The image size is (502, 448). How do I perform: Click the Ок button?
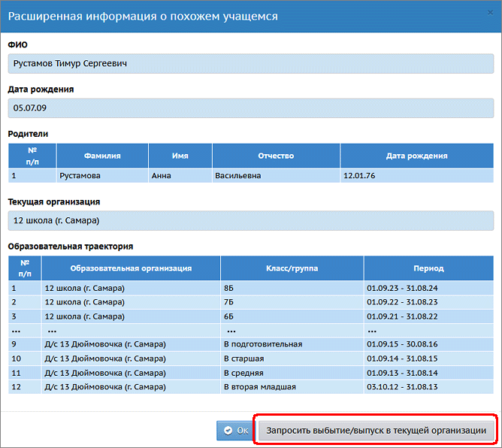tap(235, 431)
